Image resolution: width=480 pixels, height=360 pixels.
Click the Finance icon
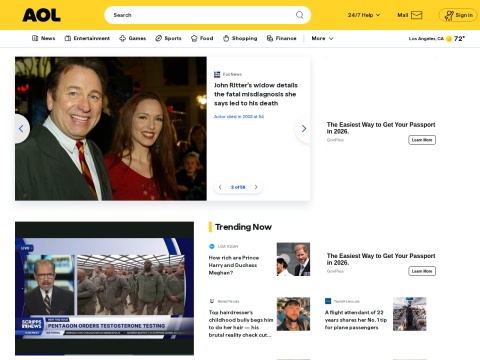(270, 38)
